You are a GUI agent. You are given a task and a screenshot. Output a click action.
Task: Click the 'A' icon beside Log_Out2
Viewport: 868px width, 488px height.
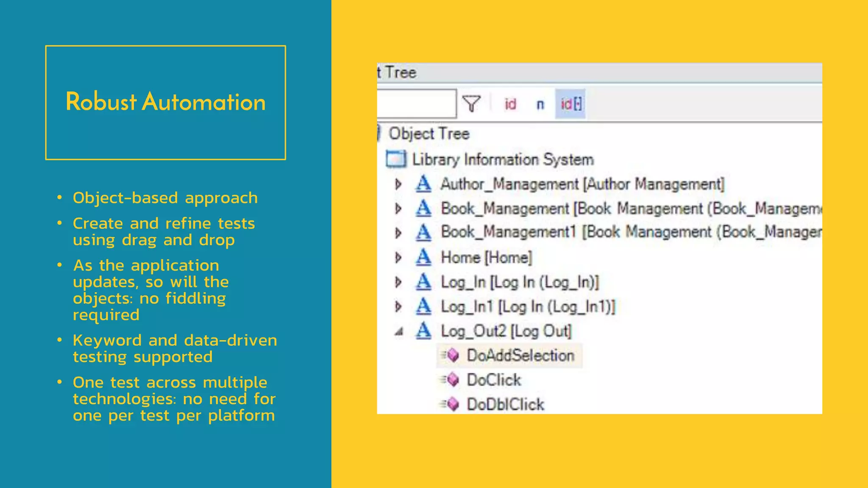click(x=423, y=330)
